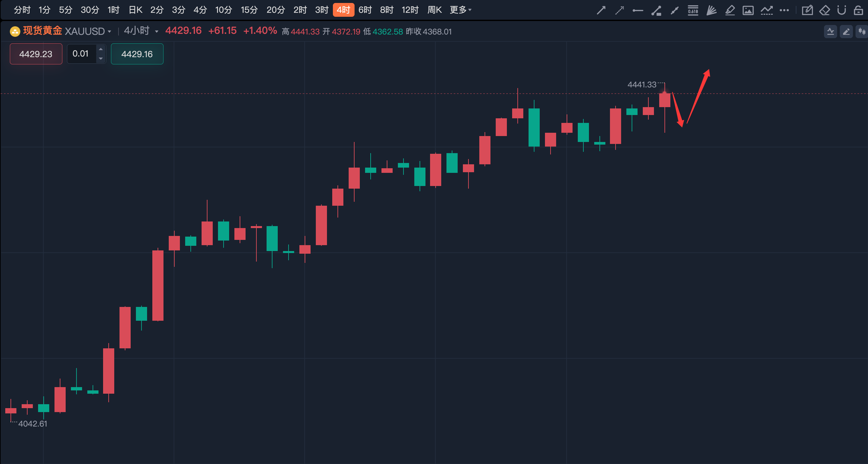868x464 pixels.
Task: Select the horizontal ray line tool
Action: 638,11
